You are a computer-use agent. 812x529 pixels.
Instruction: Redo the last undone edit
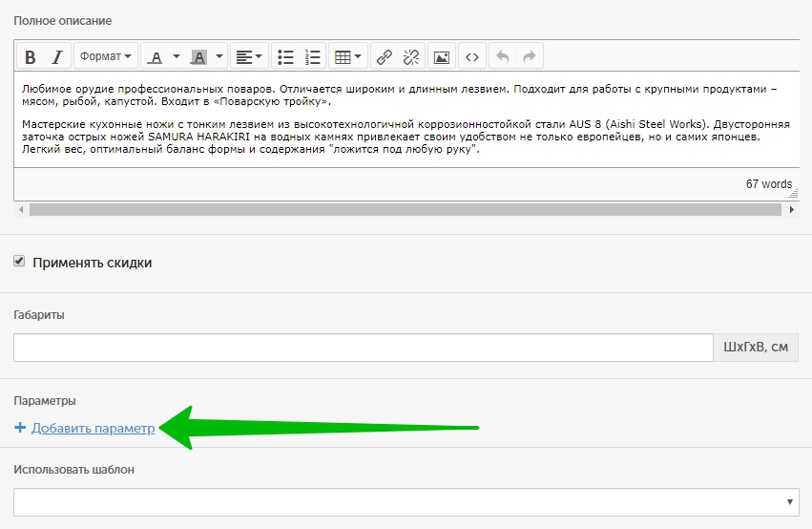tap(529, 57)
